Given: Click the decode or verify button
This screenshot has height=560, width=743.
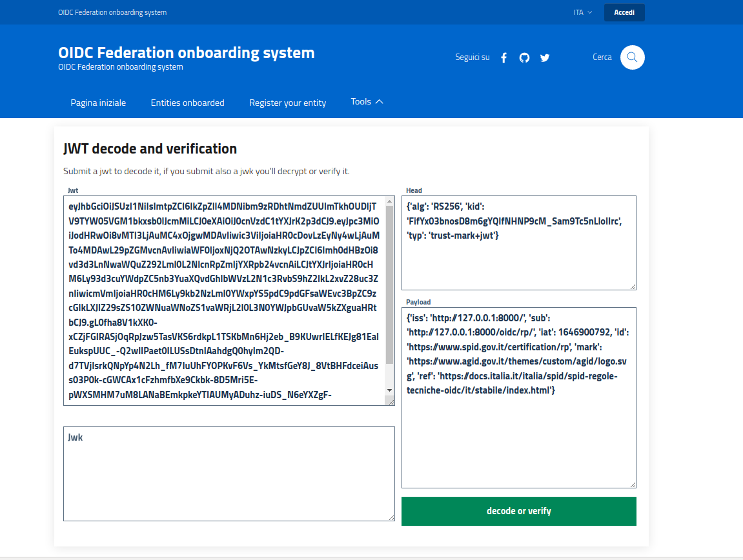Looking at the screenshot, I should 519,511.
